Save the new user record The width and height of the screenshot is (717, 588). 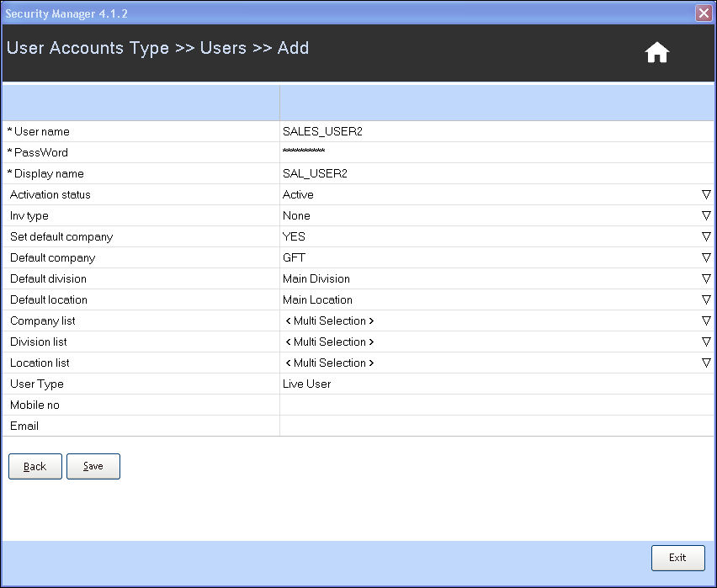pyautogui.click(x=93, y=466)
